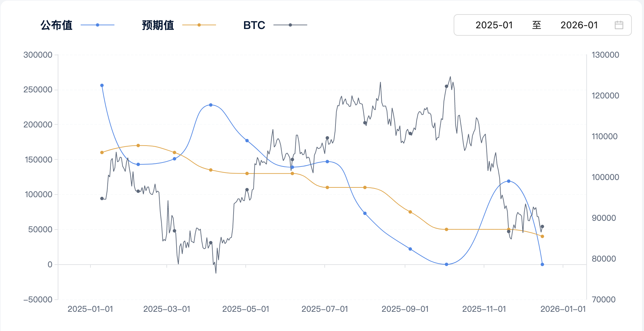Open the start month selector showing 2025-01
Viewport: 644px width, 331px height.
494,25
